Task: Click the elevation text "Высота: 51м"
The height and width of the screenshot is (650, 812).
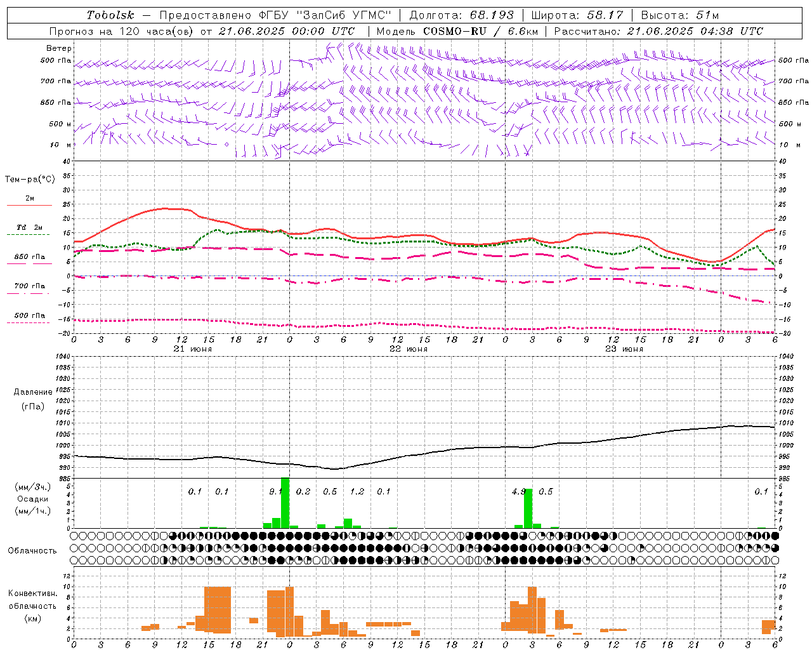Action: 680,15
